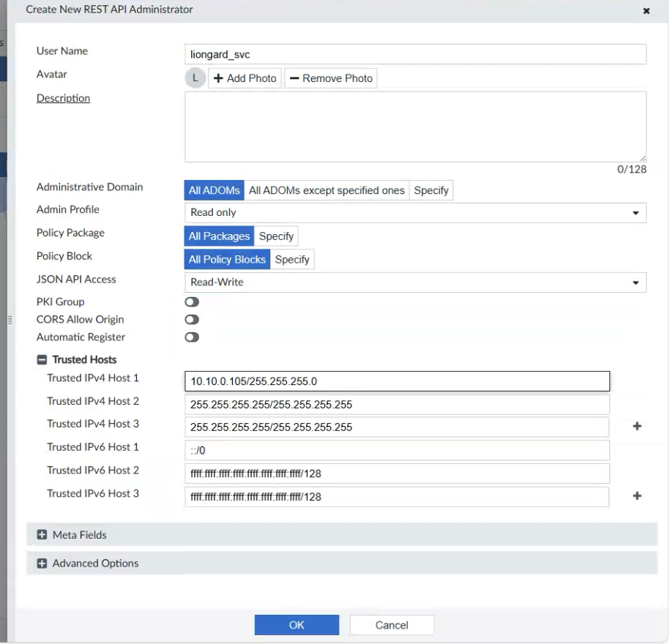Click the description box resize handle
This screenshot has width=670, height=644.
(x=643, y=158)
